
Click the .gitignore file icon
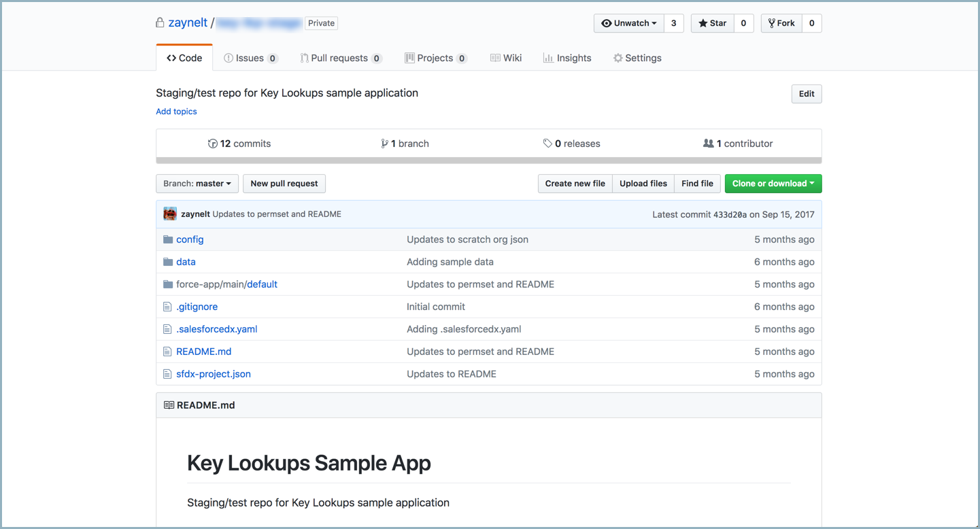167,307
